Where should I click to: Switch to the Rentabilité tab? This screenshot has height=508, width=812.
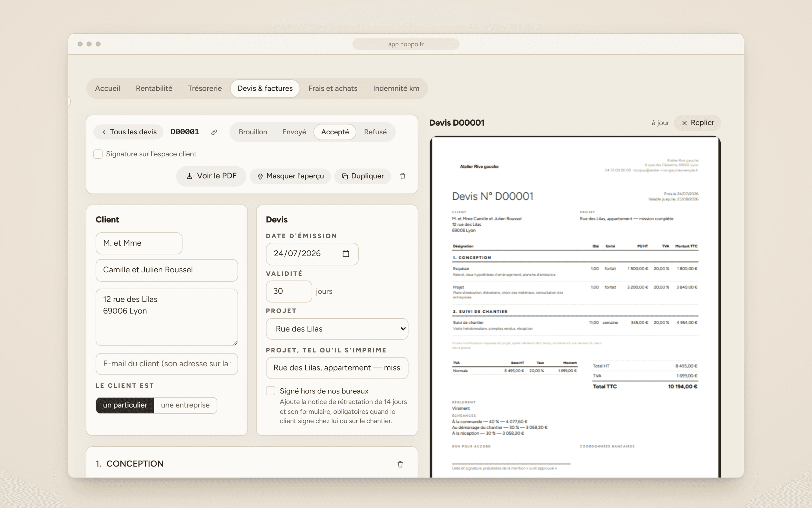pyautogui.click(x=154, y=88)
